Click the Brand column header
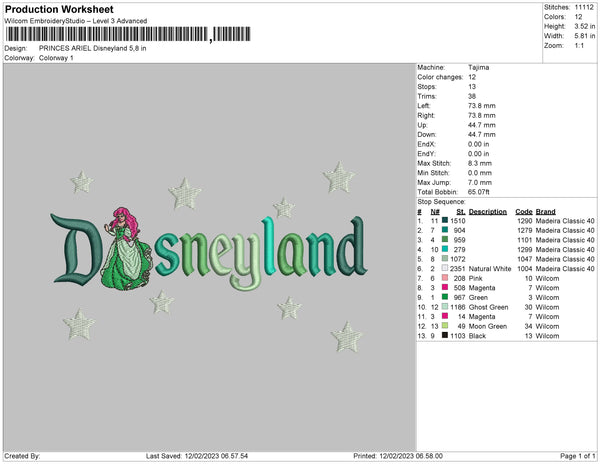 pos(546,212)
